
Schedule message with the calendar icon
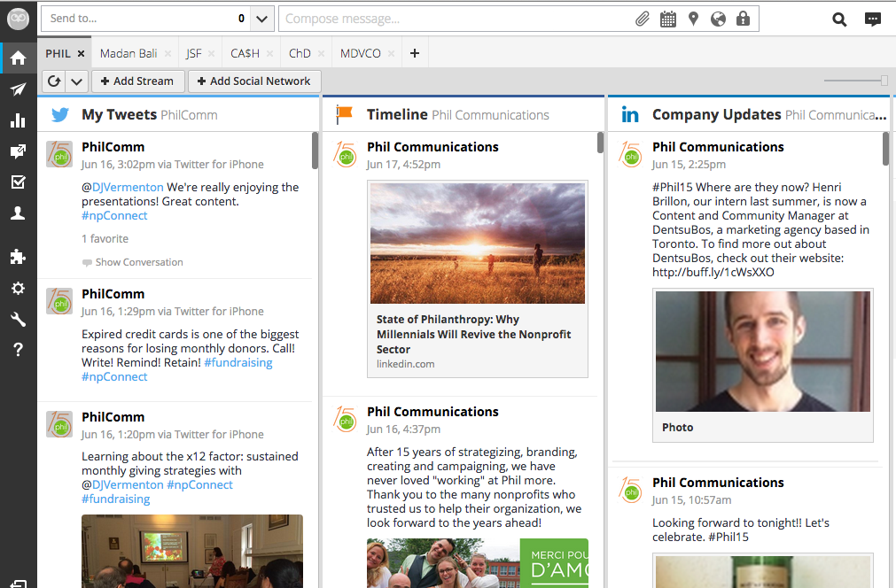click(x=667, y=19)
